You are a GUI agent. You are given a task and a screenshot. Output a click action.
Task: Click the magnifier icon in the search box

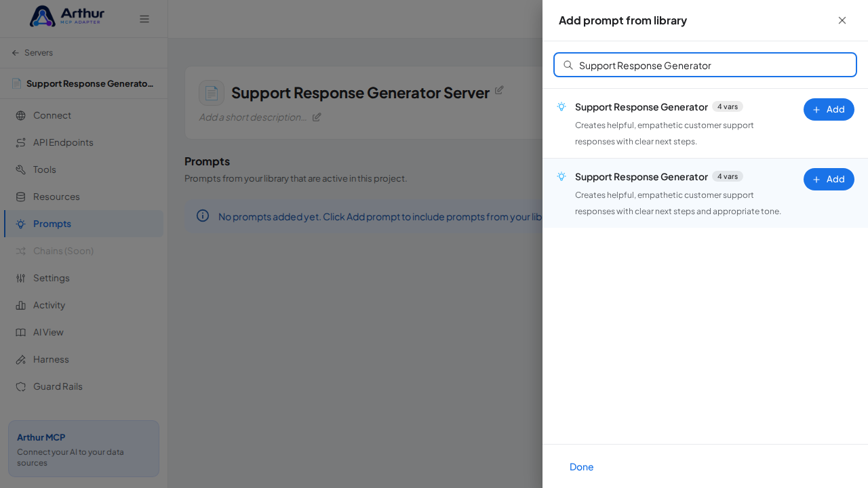tap(568, 65)
